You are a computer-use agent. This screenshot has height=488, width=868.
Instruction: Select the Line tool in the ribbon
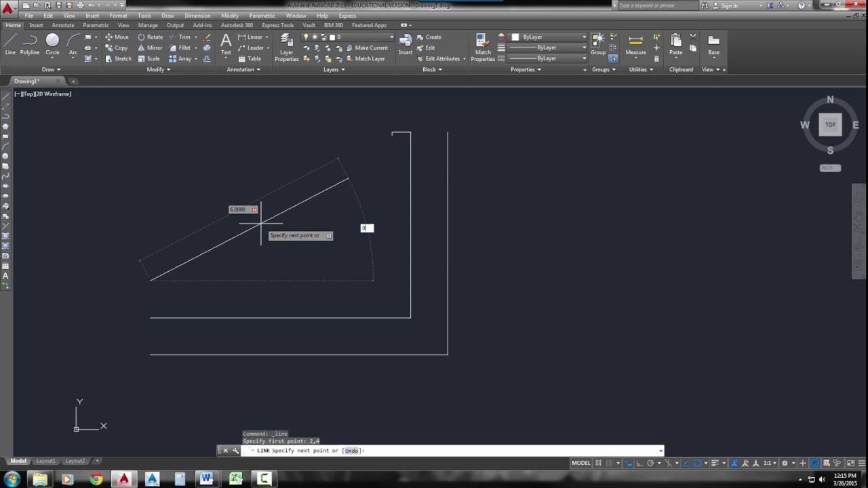(10, 45)
